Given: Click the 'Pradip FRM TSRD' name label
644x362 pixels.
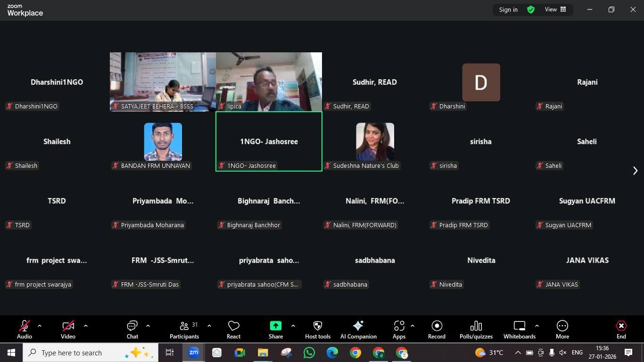Looking at the screenshot, I should (463, 225).
